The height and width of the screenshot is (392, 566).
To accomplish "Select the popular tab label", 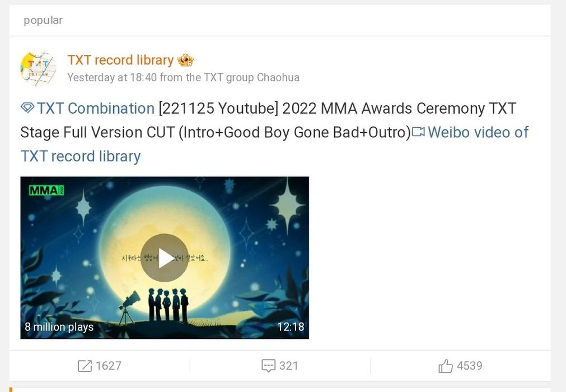I will click(x=43, y=20).
